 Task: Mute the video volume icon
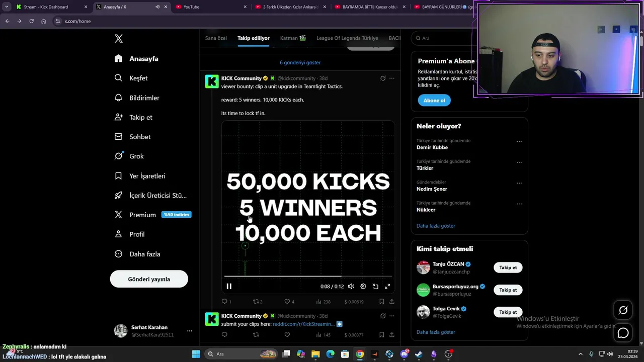(351, 286)
